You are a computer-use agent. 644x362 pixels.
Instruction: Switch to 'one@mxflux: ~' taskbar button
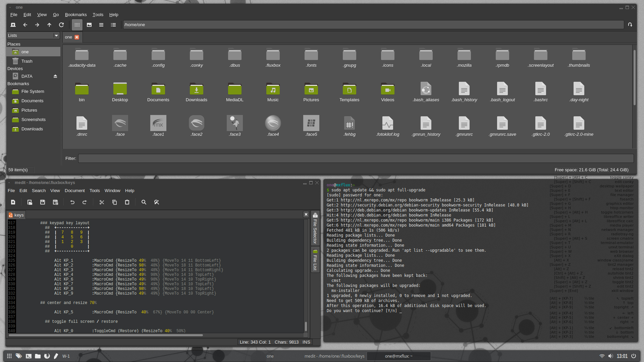pyautogui.click(x=399, y=356)
